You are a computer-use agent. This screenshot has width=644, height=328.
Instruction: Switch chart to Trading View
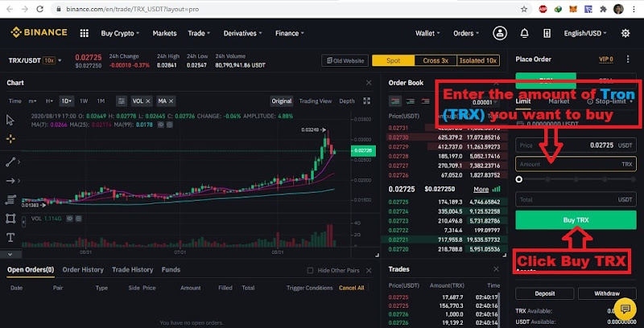315,100
